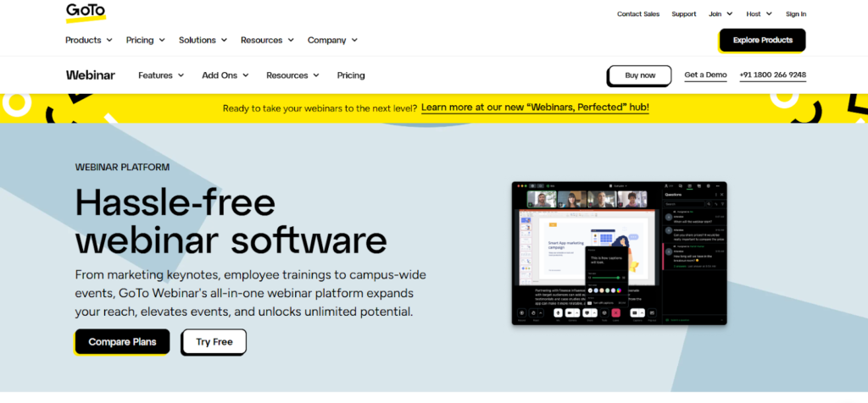Expand the Join dropdown
Viewport: 868px width, 403px height.
click(x=721, y=14)
